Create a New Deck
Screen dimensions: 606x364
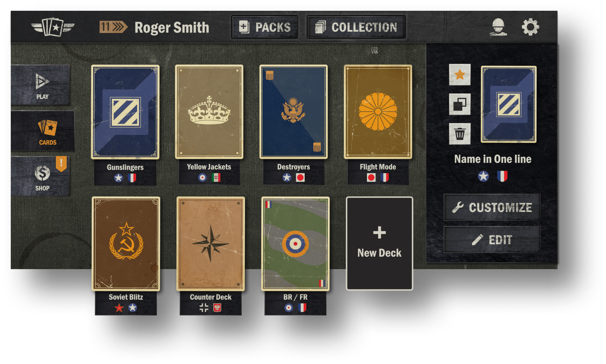379,244
